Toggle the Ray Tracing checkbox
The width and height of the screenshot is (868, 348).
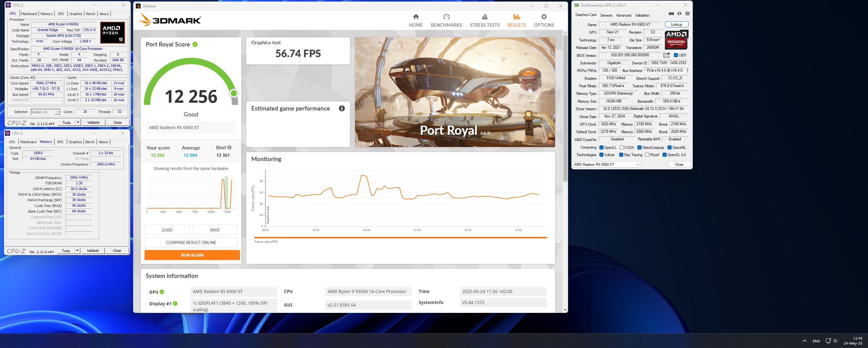(x=621, y=155)
